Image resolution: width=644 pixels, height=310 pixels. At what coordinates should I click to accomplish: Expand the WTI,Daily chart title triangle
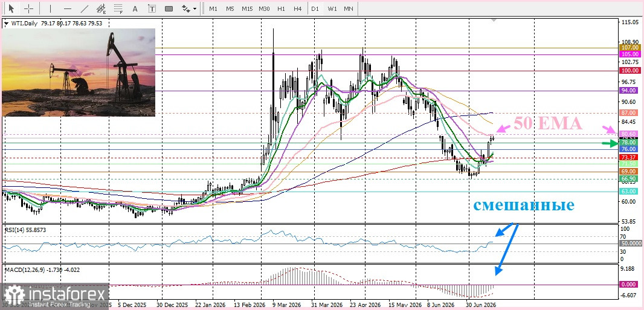[x=6, y=24]
